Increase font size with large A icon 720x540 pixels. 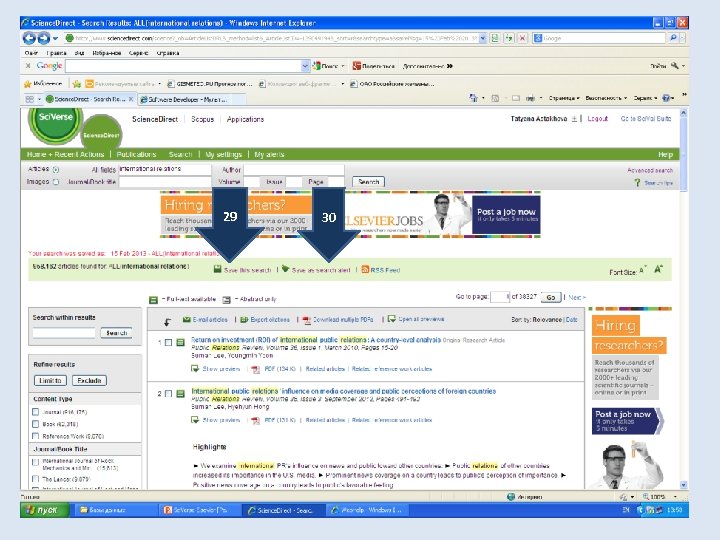[x=658, y=269]
